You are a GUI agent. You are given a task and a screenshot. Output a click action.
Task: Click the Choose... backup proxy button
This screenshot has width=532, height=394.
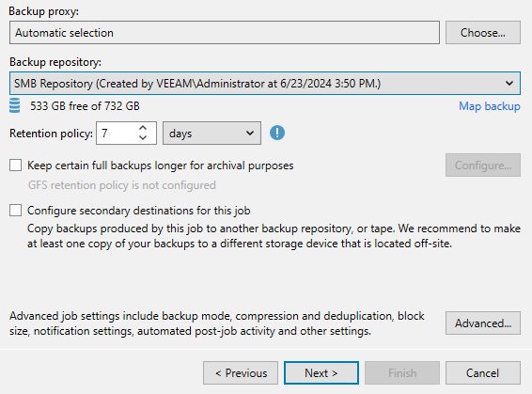483,33
